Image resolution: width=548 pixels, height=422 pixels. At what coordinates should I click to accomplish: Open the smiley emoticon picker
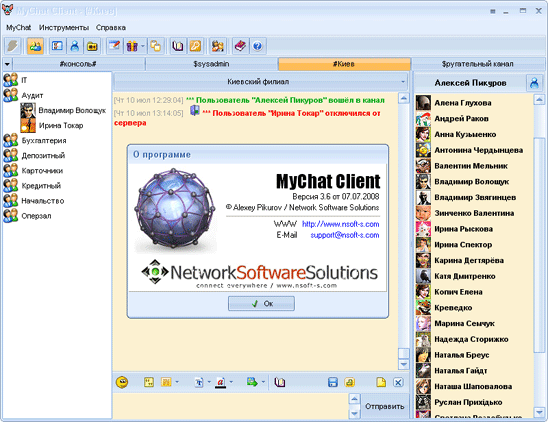tap(122, 382)
